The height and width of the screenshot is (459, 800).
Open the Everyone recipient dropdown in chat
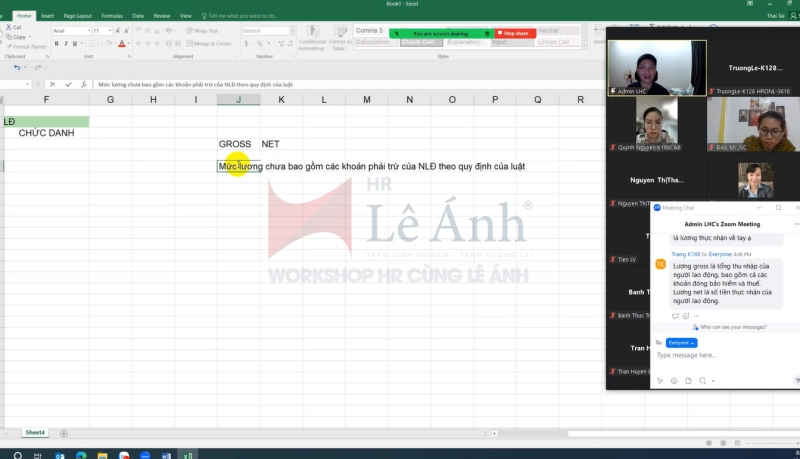pos(681,343)
